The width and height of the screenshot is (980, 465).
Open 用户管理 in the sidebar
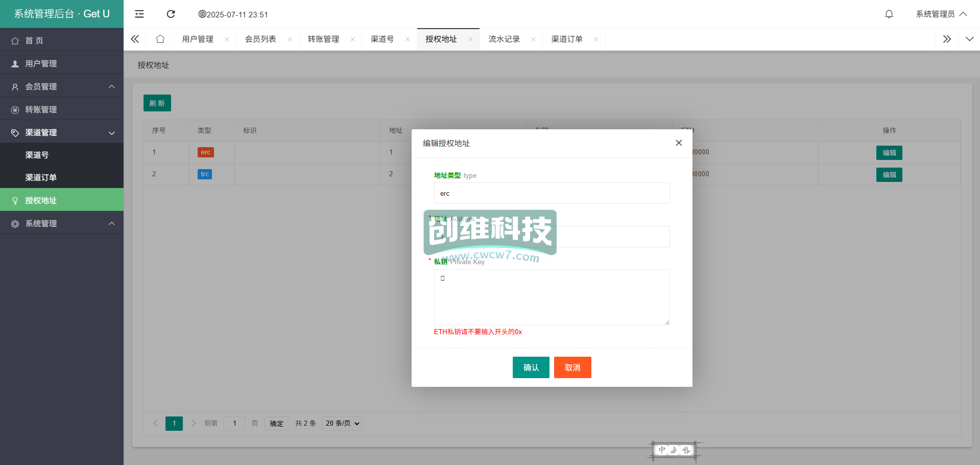pyautogui.click(x=62, y=63)
